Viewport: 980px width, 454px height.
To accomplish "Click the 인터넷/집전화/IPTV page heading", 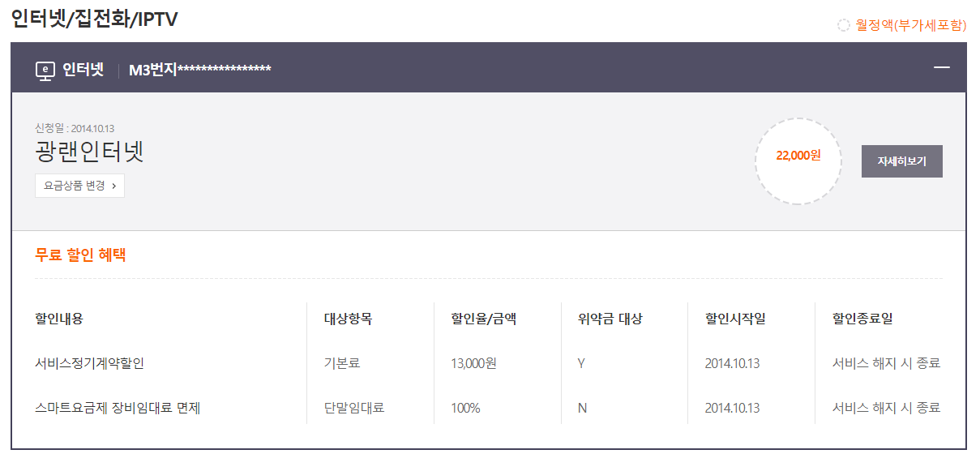I will pos(94,19).
